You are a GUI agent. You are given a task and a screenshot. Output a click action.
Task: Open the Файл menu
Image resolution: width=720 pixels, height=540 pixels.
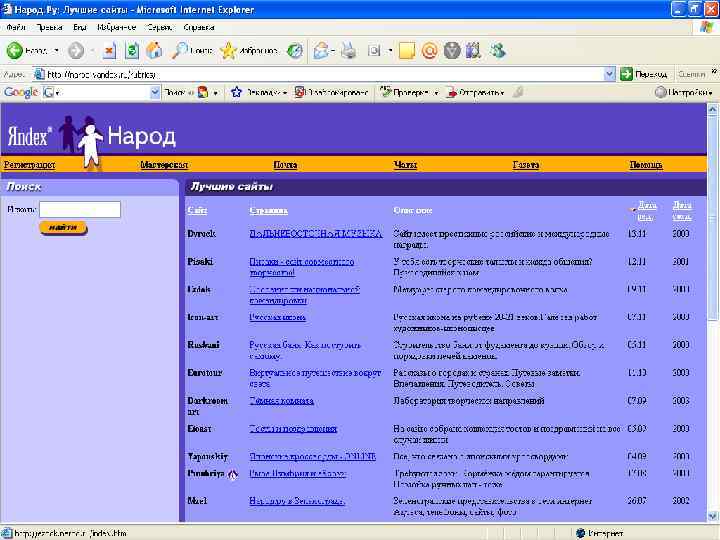pyautogui.click(x=16, y=28)
